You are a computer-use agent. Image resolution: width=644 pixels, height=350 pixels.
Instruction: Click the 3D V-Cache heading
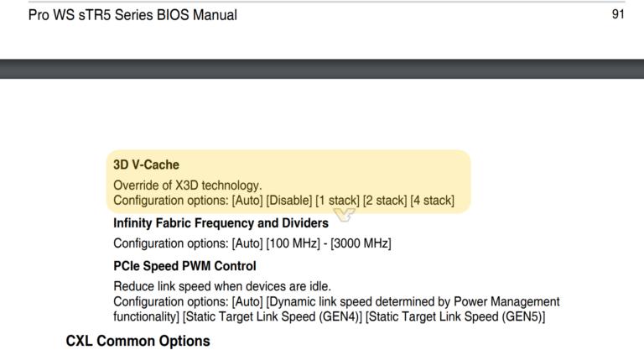[x=146, y=165]
